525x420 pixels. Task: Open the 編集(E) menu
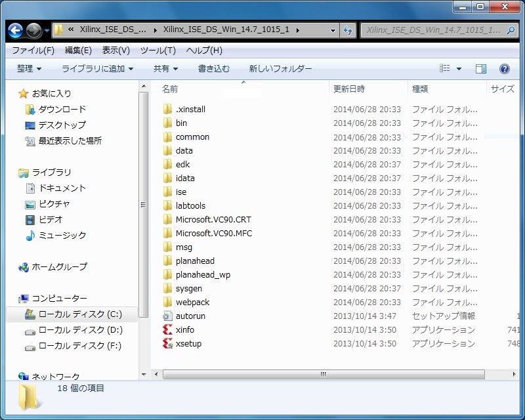coord(78,51)
